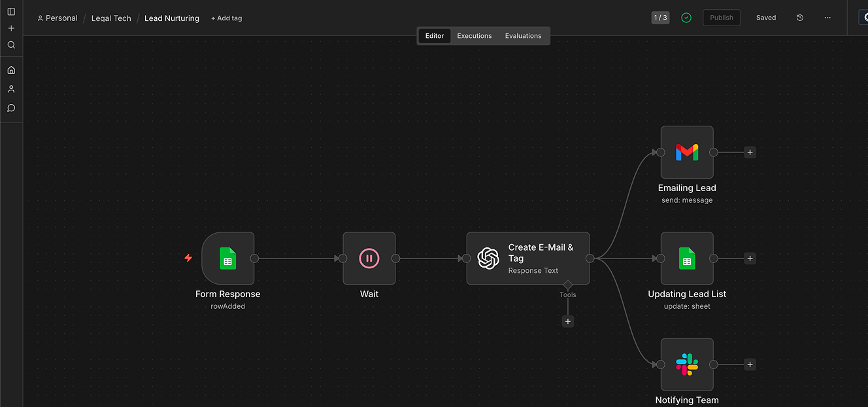This screenshot has width=868, height=407.
Task: Click the Publish button
Action: pyautogui.click(x=721, y=18)
